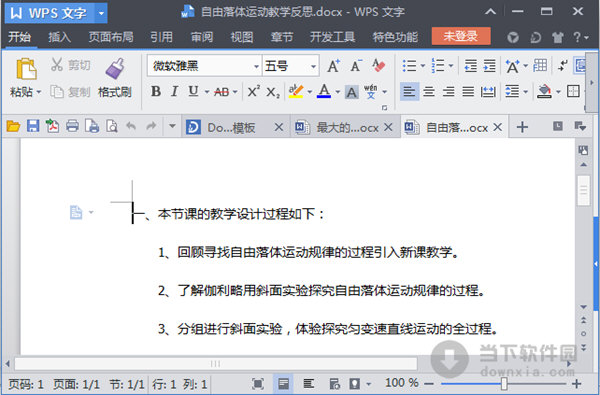The width and height of the screenshot is (600, 395).
Task: Toggle subscript X₂ formatting
Action: coord(273,92)
